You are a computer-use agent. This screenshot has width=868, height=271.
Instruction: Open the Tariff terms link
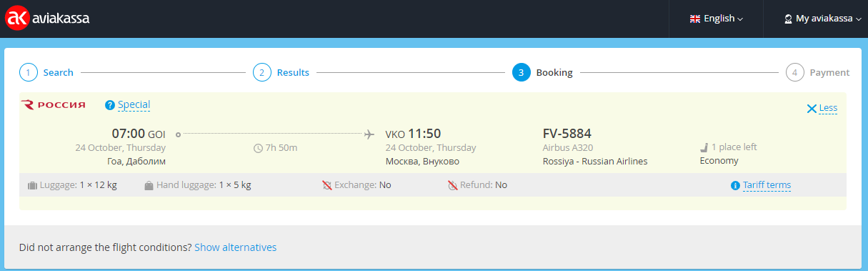click(x=767, y=185)
